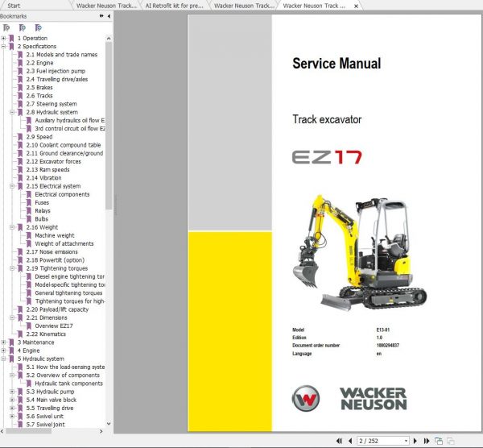Open bookmark 2.18 Powertilt (option)
The image size is (483, 448).
[x=55, y=260]
